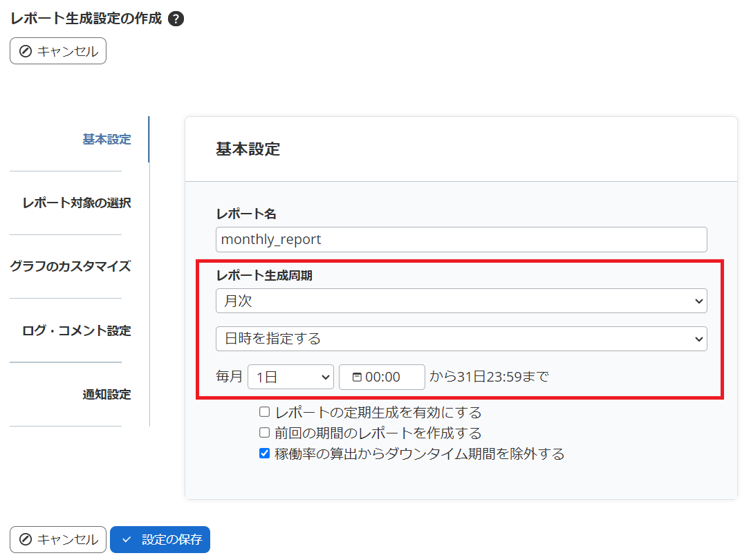
Task: Click the monthly_report name input field
Action: coord(461,239)
